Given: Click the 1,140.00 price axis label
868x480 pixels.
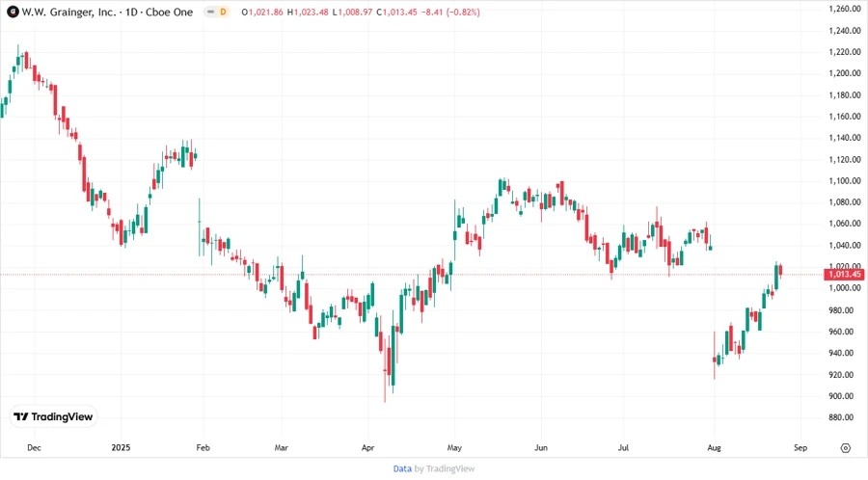Looking at the screenshot, I should 845,138.
